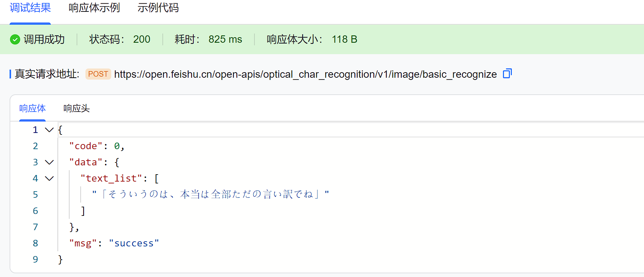Click the POST method badge
The width and height of the screenshot is (644, 277).
(98, 74)
